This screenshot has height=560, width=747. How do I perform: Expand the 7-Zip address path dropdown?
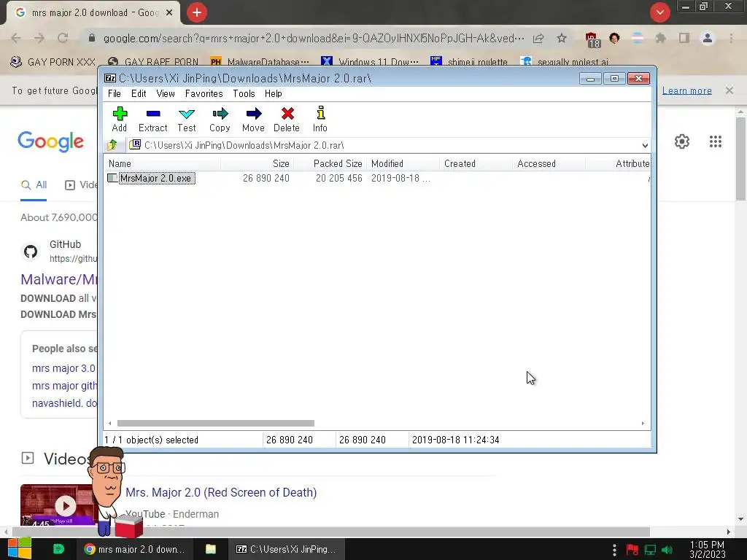[645, 145]
